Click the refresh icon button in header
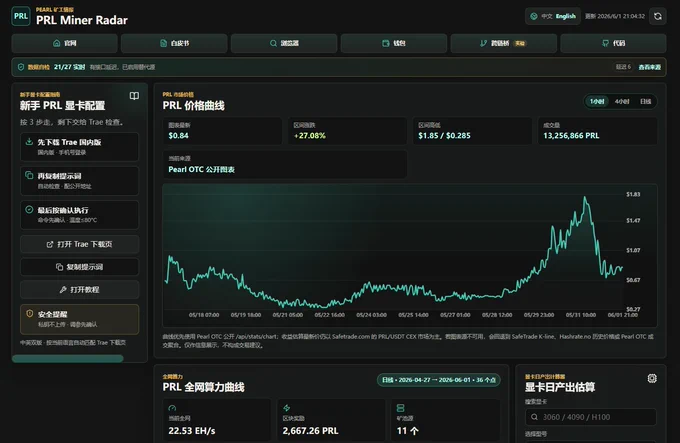This screenshot has height=443, width=680. coord(658,16)
